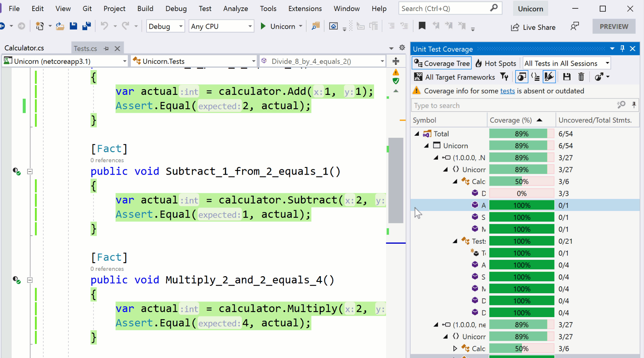Click the Save All icon
This screenshot has width=644, height=358.
pos(87,26)
